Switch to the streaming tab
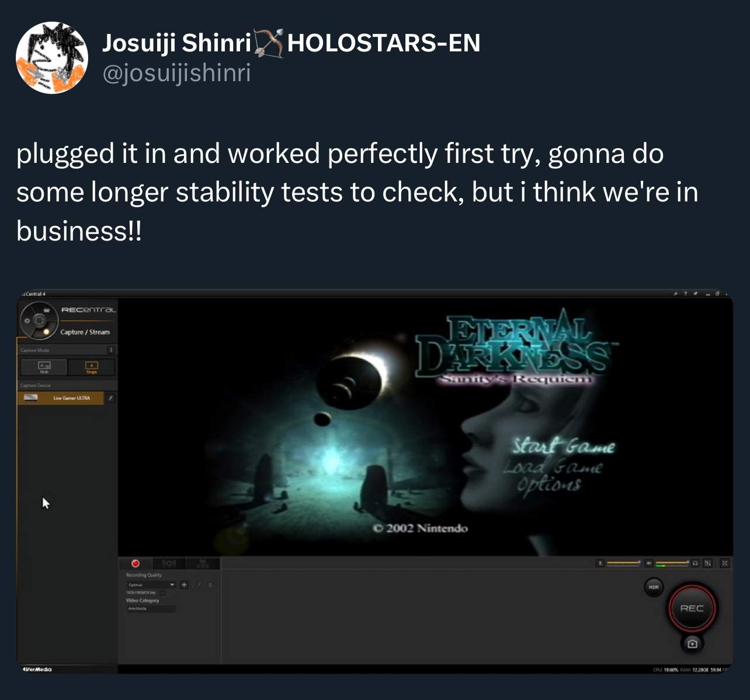750x700 pixels. [x=169, y=563]
